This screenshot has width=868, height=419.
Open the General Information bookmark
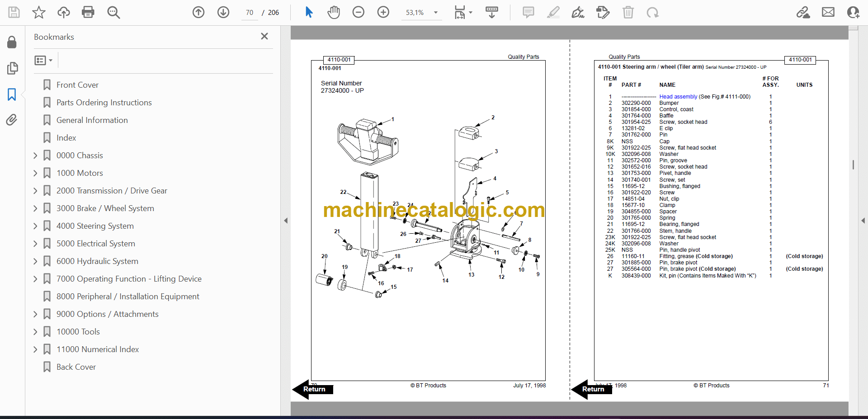(92, 120)
